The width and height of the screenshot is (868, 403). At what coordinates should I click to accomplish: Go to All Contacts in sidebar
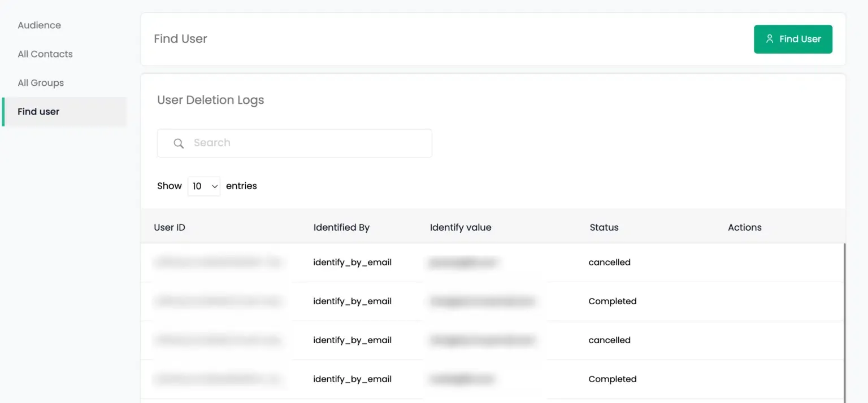point(45,54)
